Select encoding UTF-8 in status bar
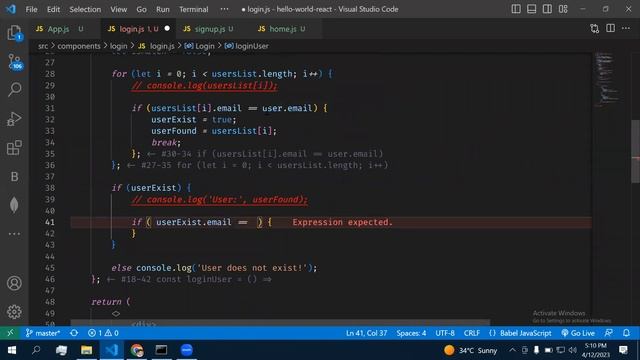 [x=445, y=333]
